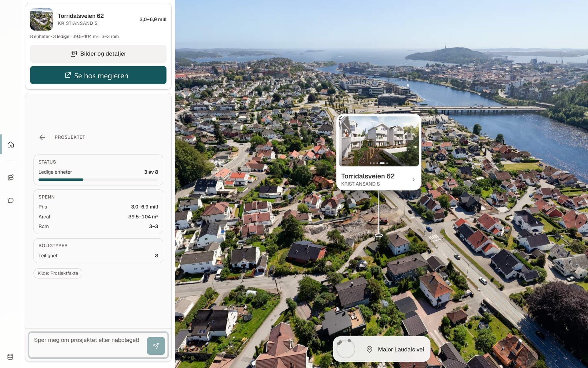Click the Kilde: Prosjektfakta chip

[58, 273]
